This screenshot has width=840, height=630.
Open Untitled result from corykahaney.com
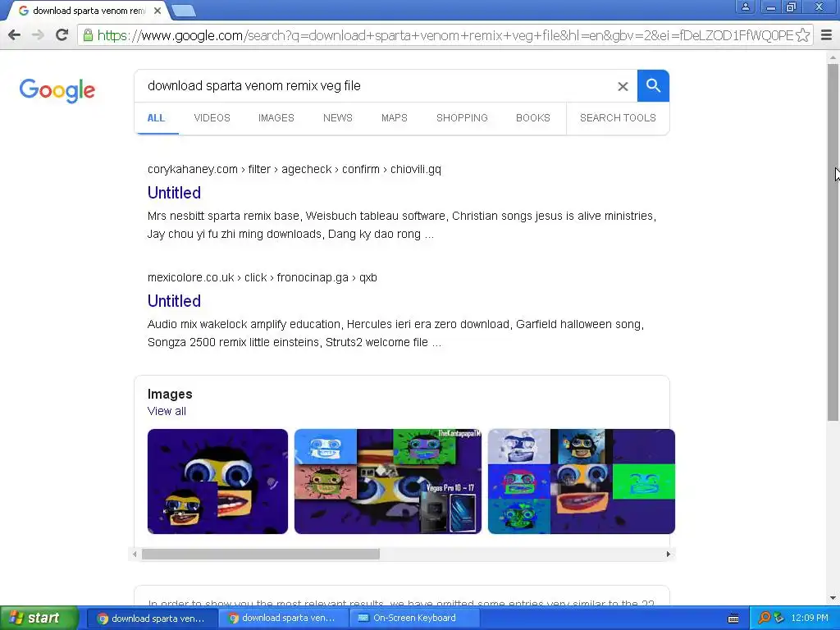pyautogui.click(x=174, y=193)
